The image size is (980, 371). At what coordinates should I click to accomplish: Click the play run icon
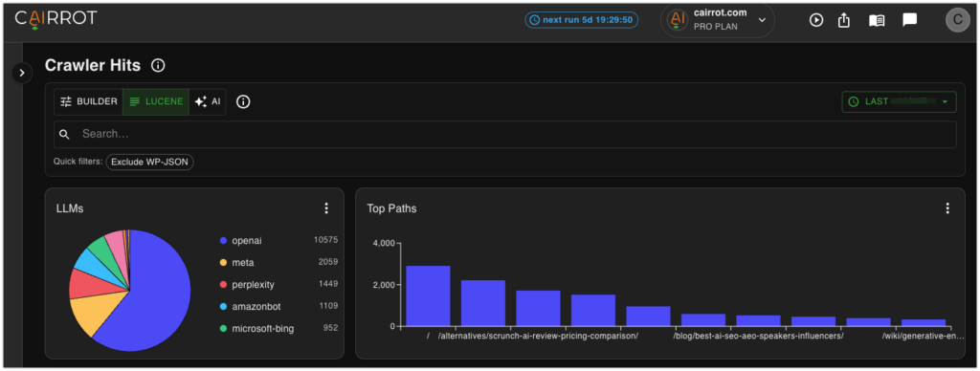(x=815, y=20)
